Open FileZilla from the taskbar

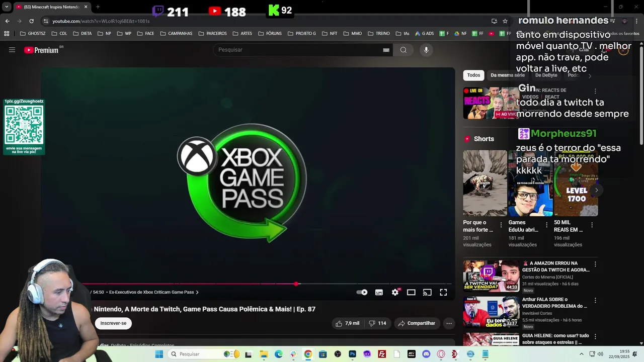point(382,354)
